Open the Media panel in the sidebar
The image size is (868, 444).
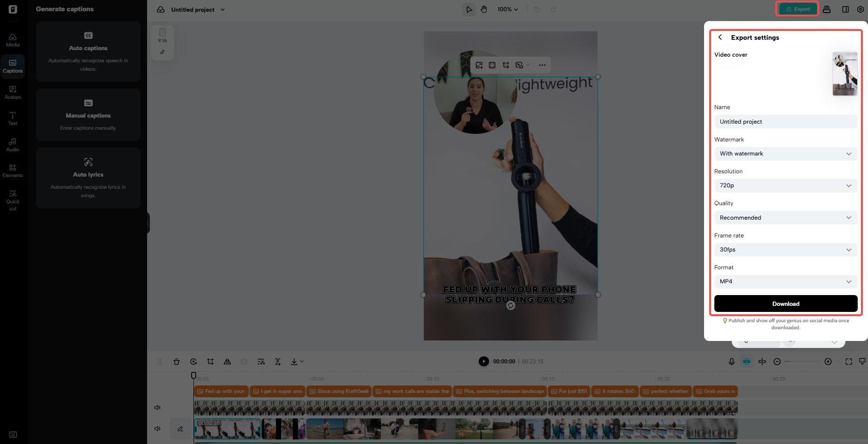13,39
